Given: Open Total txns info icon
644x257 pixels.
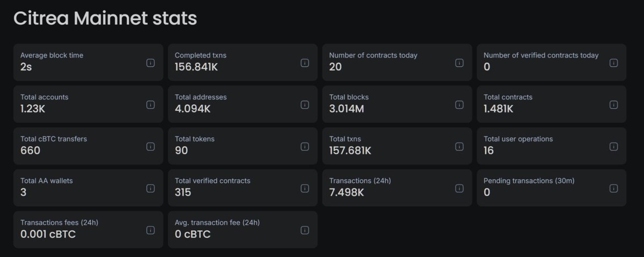Looking at the screenshot, I should point(459,146).
